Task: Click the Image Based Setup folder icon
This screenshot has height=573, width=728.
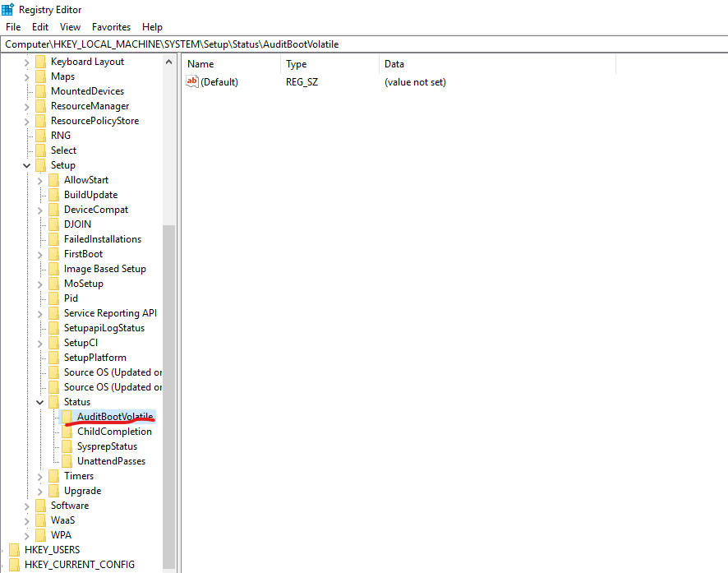Action: coord(54,269)
